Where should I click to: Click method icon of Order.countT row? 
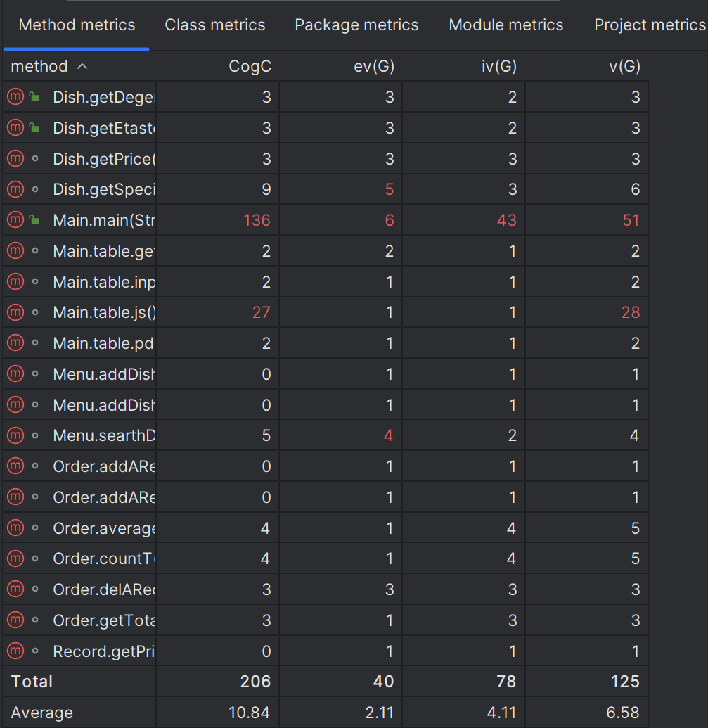click(15, 558)
